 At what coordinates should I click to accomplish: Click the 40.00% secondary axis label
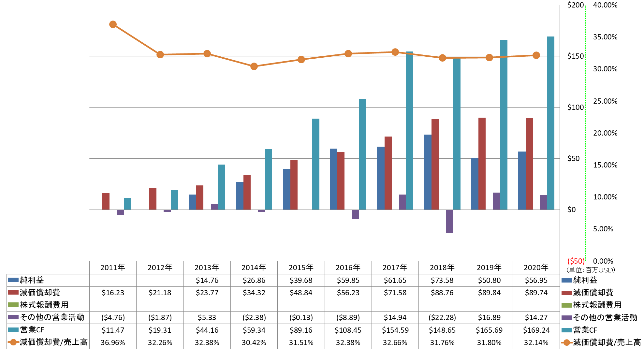click(605, 5)
